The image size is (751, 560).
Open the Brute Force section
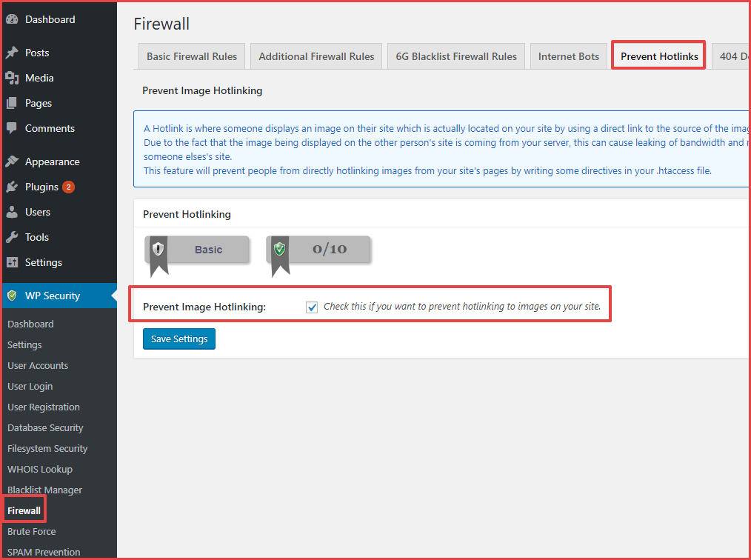tap(31, 531)
